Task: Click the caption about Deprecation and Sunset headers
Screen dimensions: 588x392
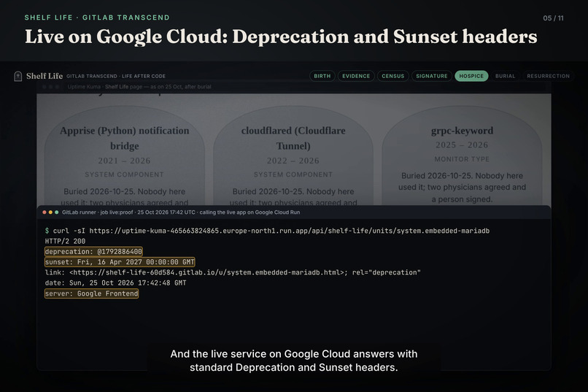Action: tap(293, 361)
